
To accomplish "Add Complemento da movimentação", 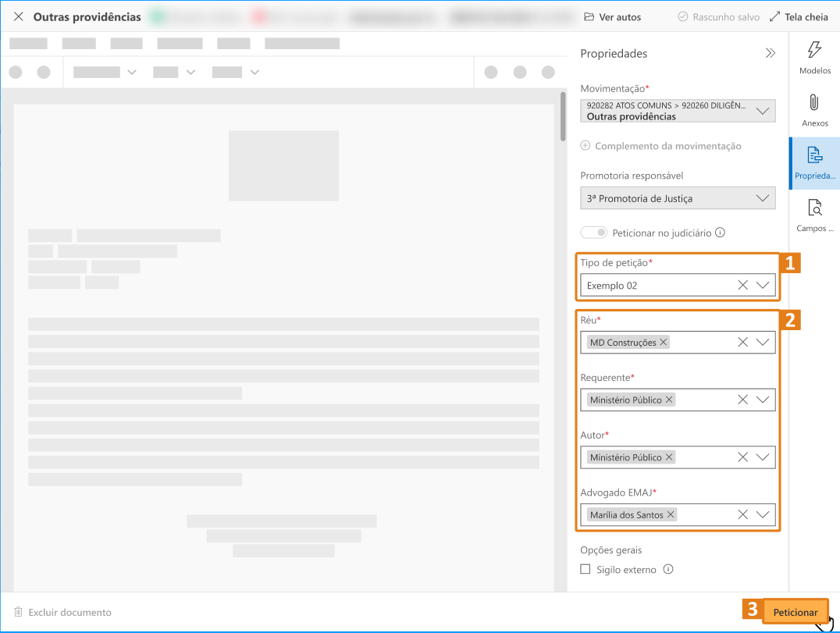I will pyautogui.click(x=660, y=146).
